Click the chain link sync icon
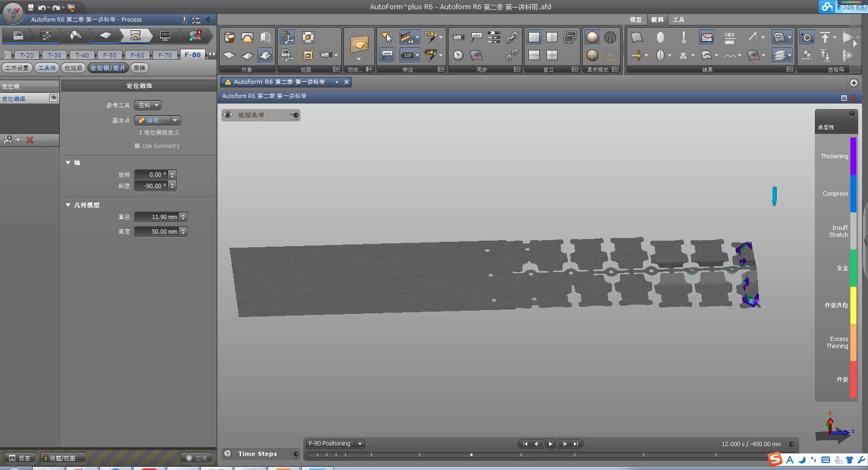 tap(512, 37)
